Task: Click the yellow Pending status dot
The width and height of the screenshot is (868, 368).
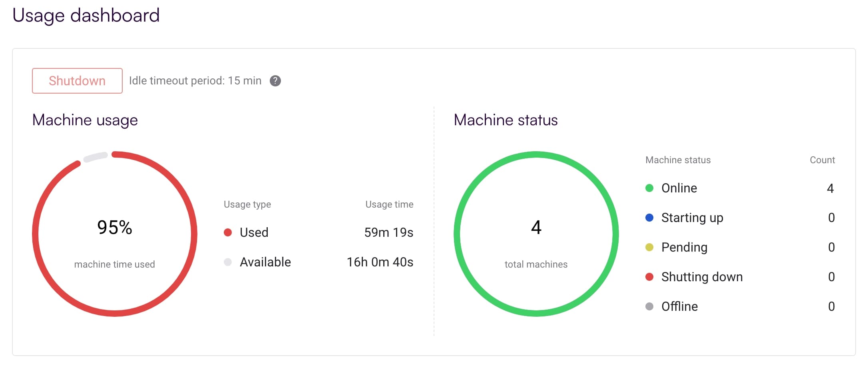Action: click(x=649, y=247)
